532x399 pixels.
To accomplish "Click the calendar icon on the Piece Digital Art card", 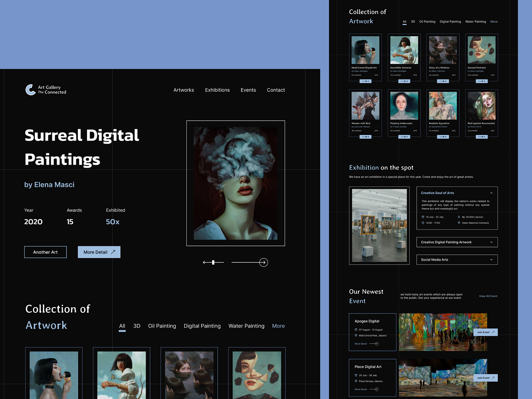I will 356,375.
